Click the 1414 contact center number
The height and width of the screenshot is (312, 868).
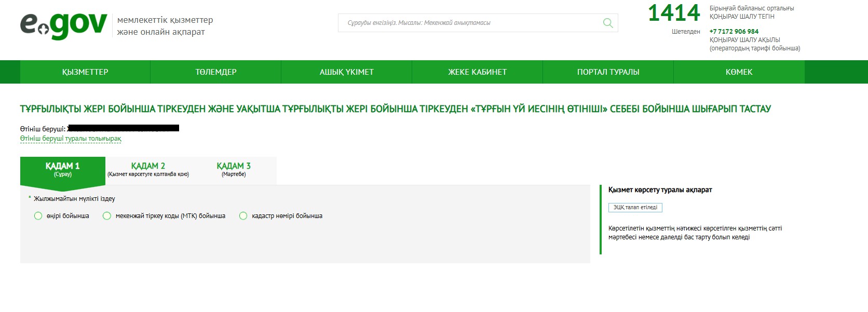point(674,13)
